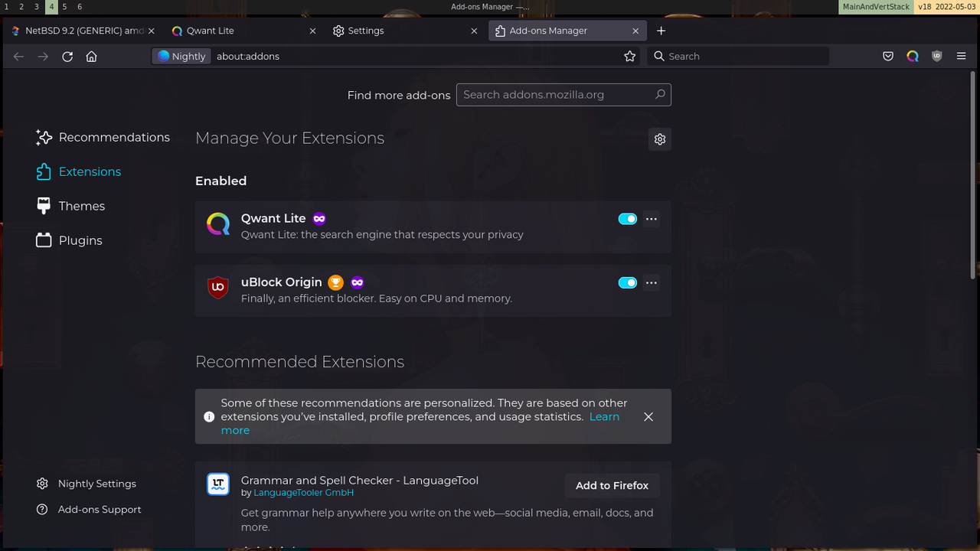
Task: Open Nightly Settings link
Action: click(87, 484)
